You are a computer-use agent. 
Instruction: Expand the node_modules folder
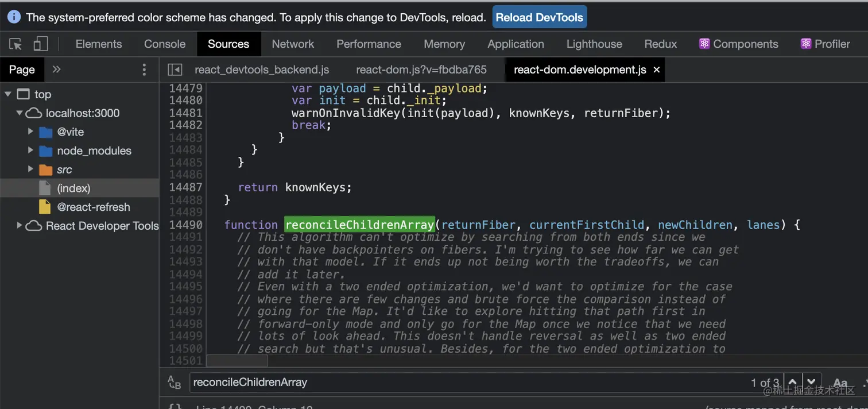click(x=31, y=151)
